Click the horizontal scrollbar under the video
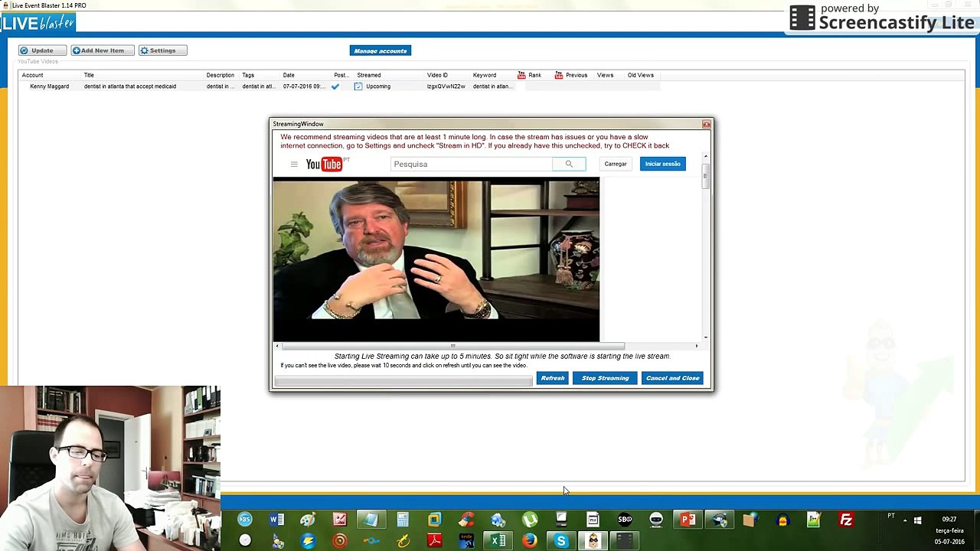Screen dimensions: 980x551 pos(453,346)
